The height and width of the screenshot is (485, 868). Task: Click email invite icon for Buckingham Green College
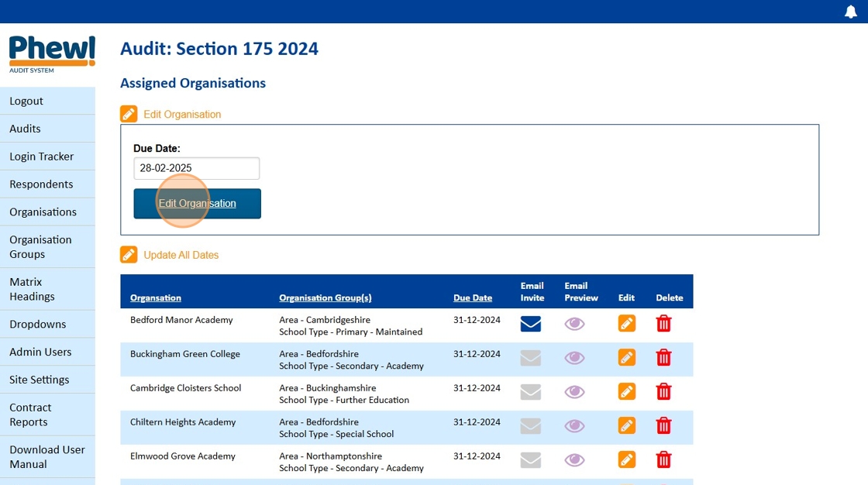530,358
